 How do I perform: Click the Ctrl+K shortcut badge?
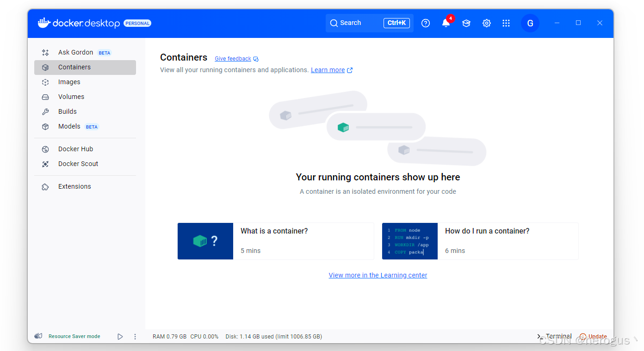[396, 23]
